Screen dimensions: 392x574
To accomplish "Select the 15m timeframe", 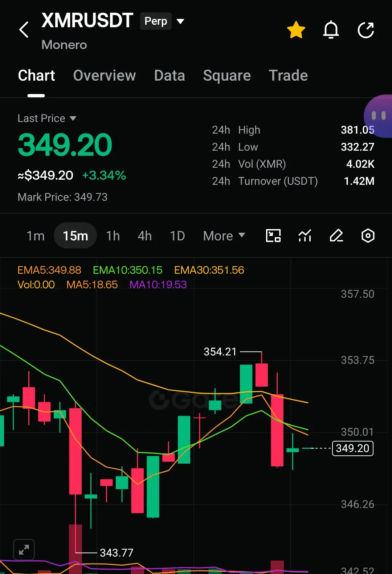I will [x=75, y=236].
